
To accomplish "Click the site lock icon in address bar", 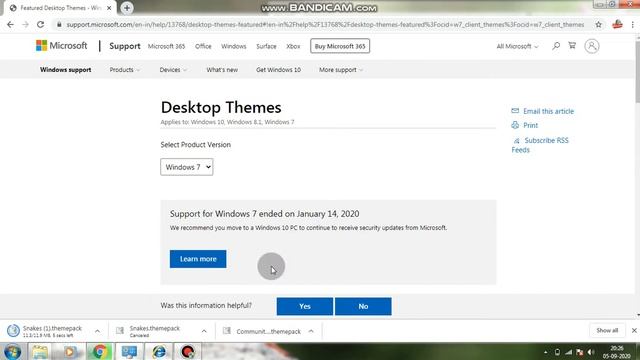I will pyautogui.click(x=59, y=24).
